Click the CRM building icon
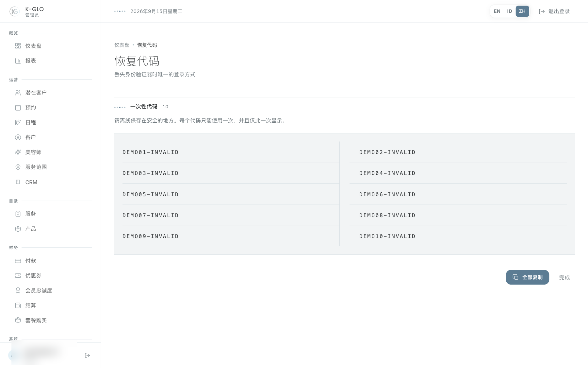This screenshot has height=368, width=588. pyautogui.click(x=18, y=182)
